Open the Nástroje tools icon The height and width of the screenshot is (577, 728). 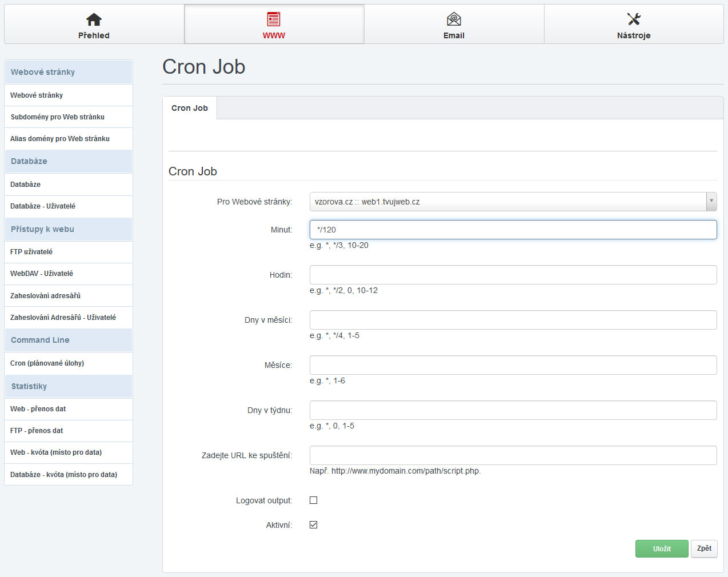click(634, 19)
